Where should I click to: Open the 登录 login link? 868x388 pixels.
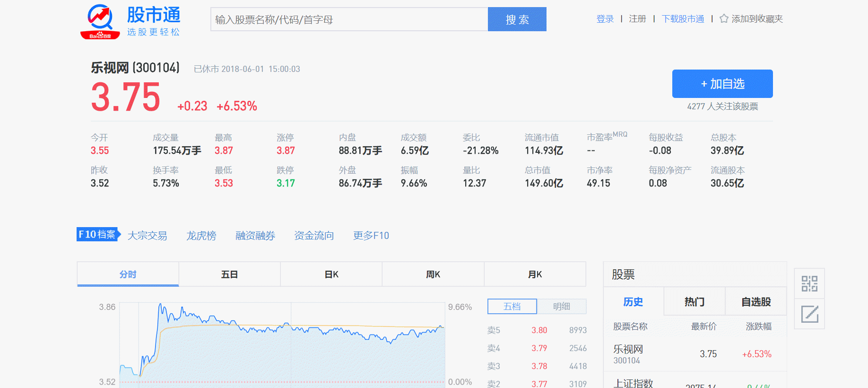(605, 19)
